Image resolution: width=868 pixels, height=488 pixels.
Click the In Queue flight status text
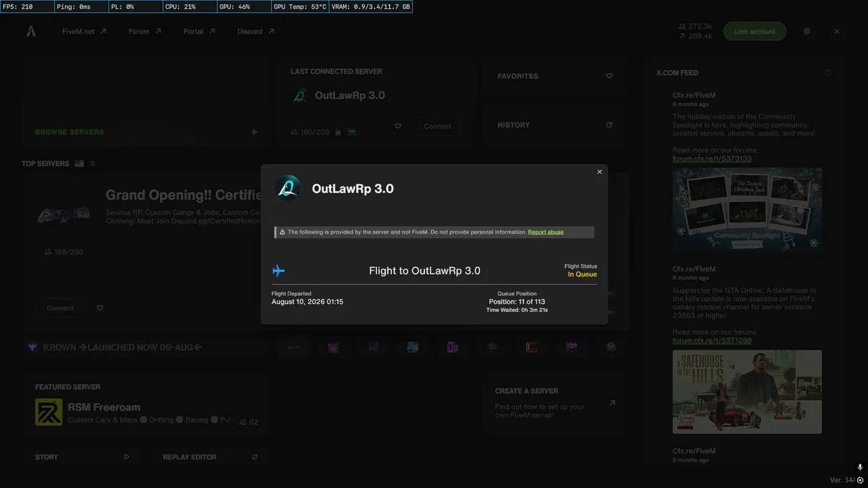[583, 274]
